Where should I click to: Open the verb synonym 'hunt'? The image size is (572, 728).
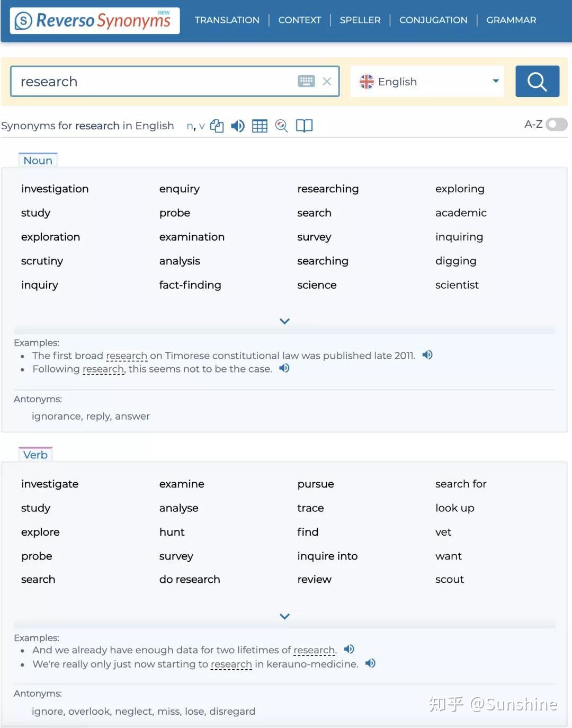[172, 532]
